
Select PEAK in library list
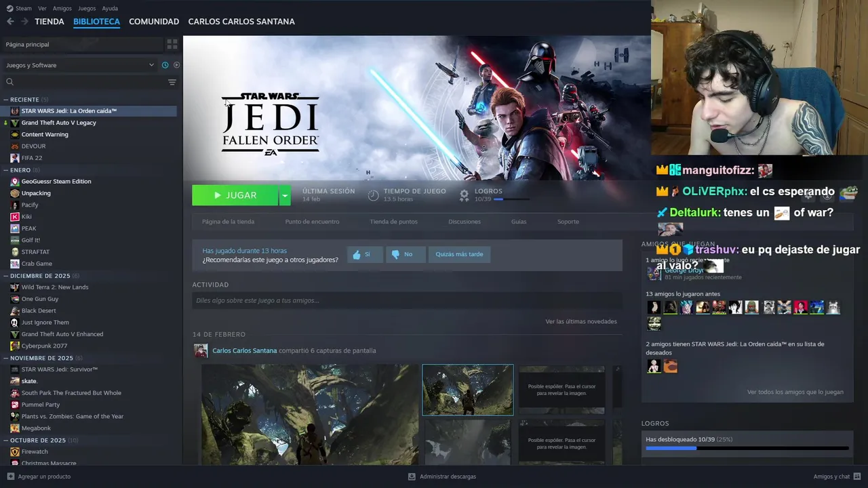[28, 228]
